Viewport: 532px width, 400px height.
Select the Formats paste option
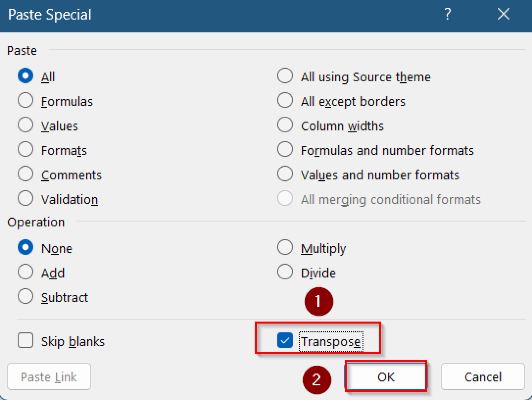pyautogui.click(x=25, y=149)
